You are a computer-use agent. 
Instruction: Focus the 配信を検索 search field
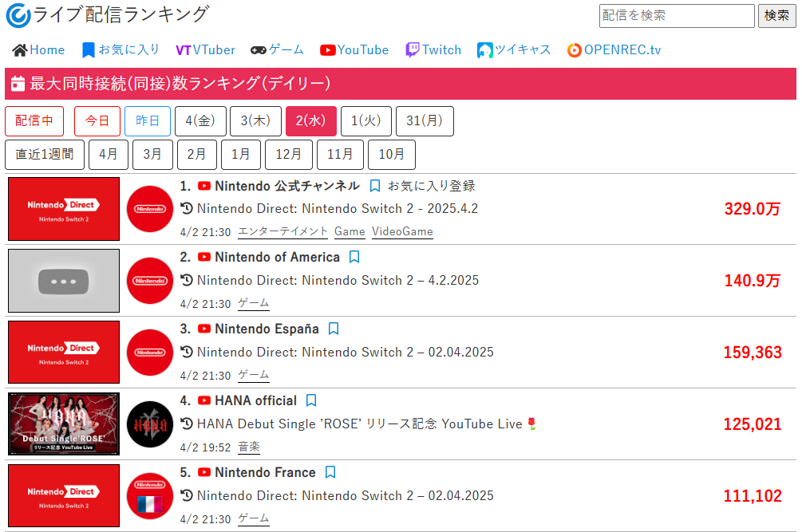(x=676, y=16)
